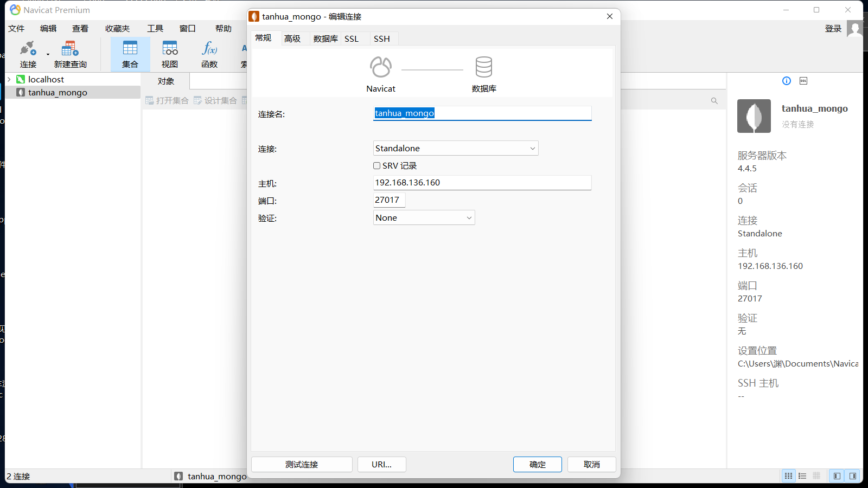Select tanhua_mongo in the connection tree
Viewport: 868px width, 488px height.
pos(58,92)
